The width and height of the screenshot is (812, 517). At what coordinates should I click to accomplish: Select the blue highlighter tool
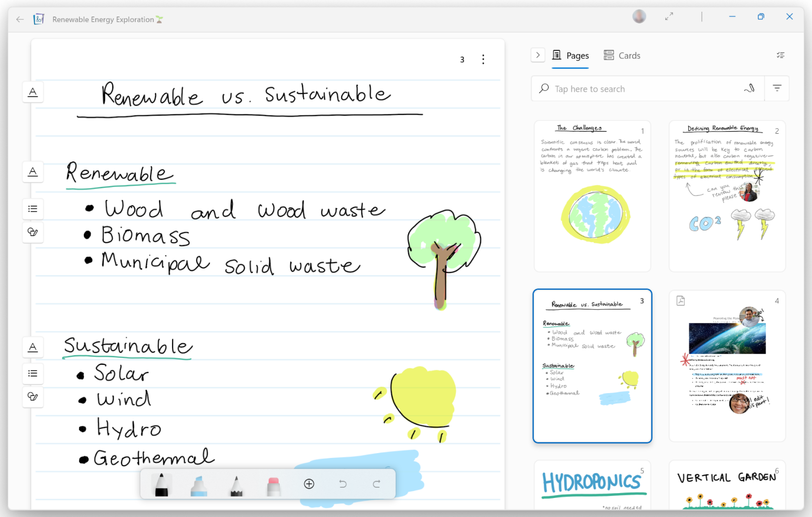(x=199, y=484)
